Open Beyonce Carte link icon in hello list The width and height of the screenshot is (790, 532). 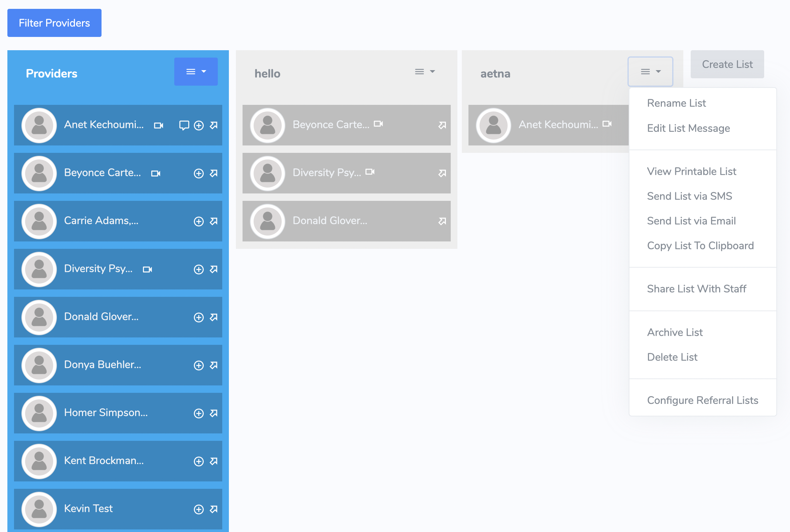point(442,126)
